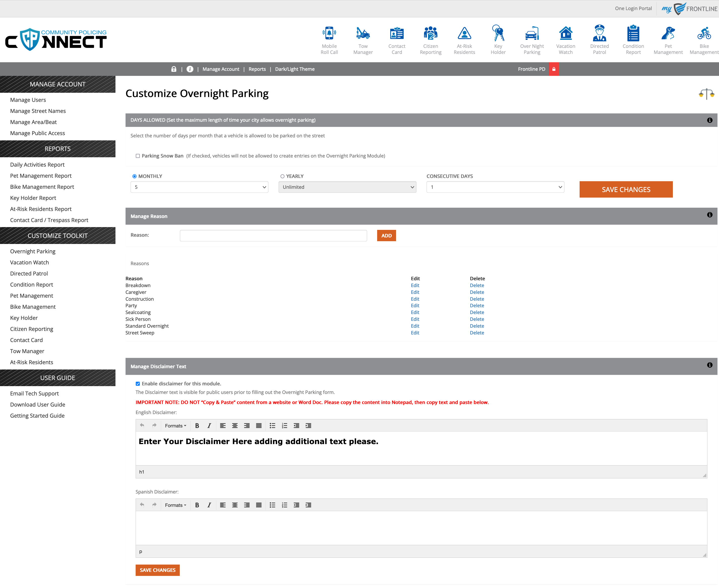The width and height of the screenshot is (719, 588).
Task: Open the MONTHLY days dropdown
Action: click(x=199, y=187)
